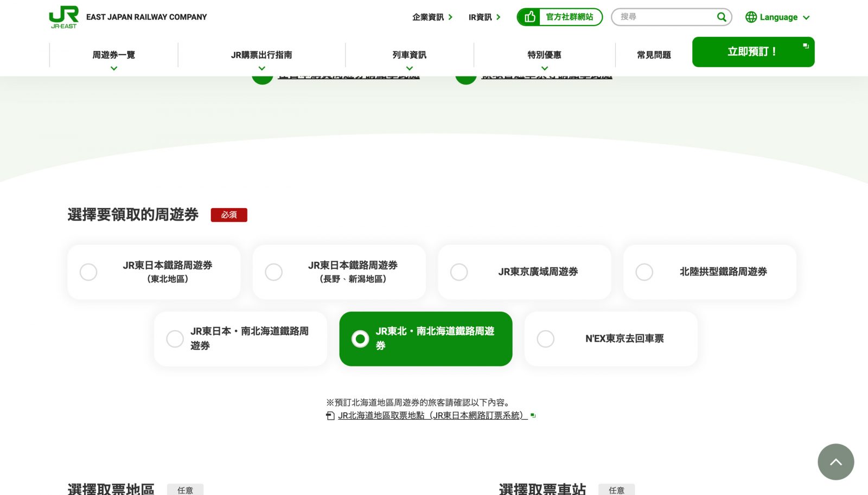Image resolution: width=868 pixels, height=495 pixels.
Task: Click the scroll-to-top arrow button
Action: coord(835,462)
